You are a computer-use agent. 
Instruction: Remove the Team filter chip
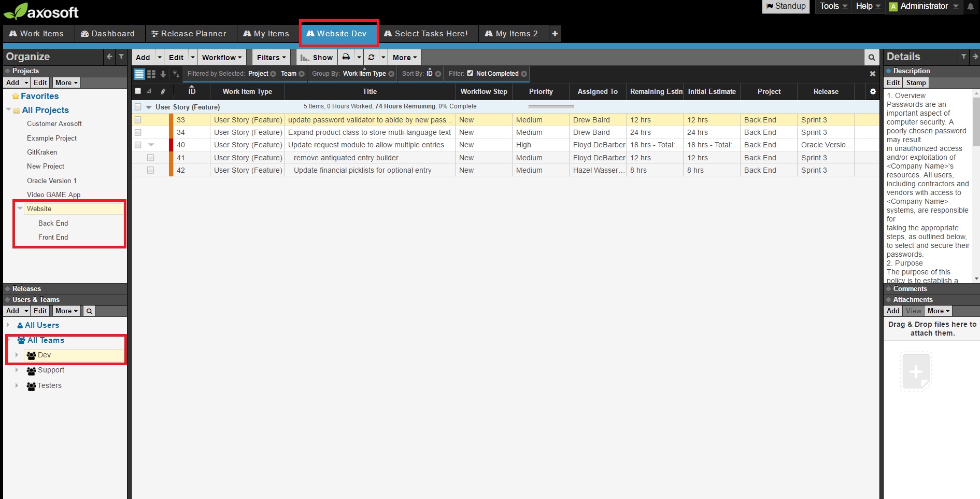coord(302,74)
